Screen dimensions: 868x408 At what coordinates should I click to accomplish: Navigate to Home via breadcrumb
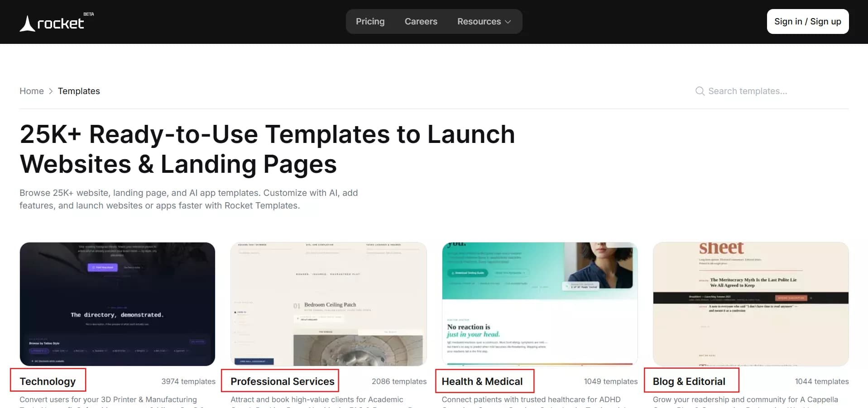tap(32, 91)
